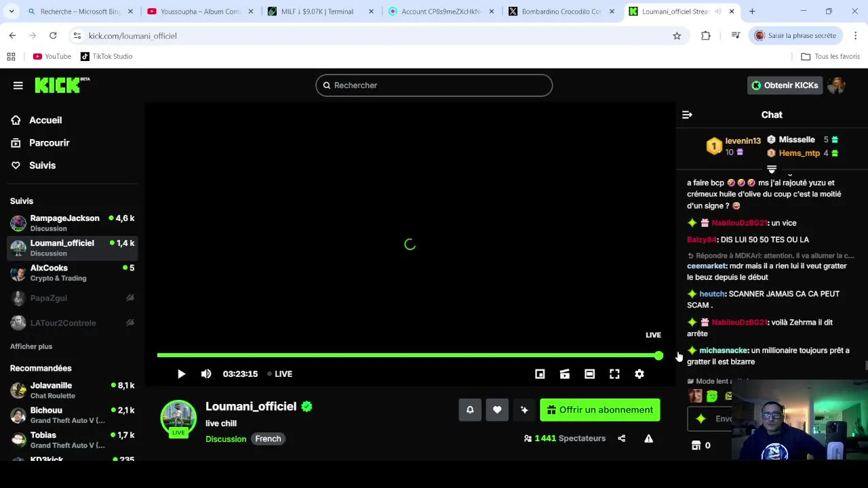Open Tobias recommended channel

pyautogui.click(x=72, y=440)
